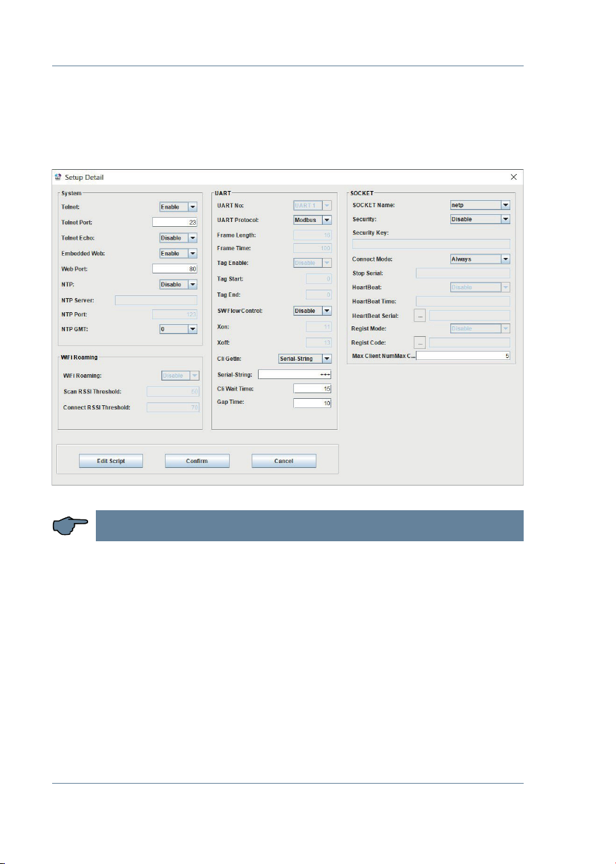Click the Edit Script button
The image size is (616, 864).
tap(111, 461)
